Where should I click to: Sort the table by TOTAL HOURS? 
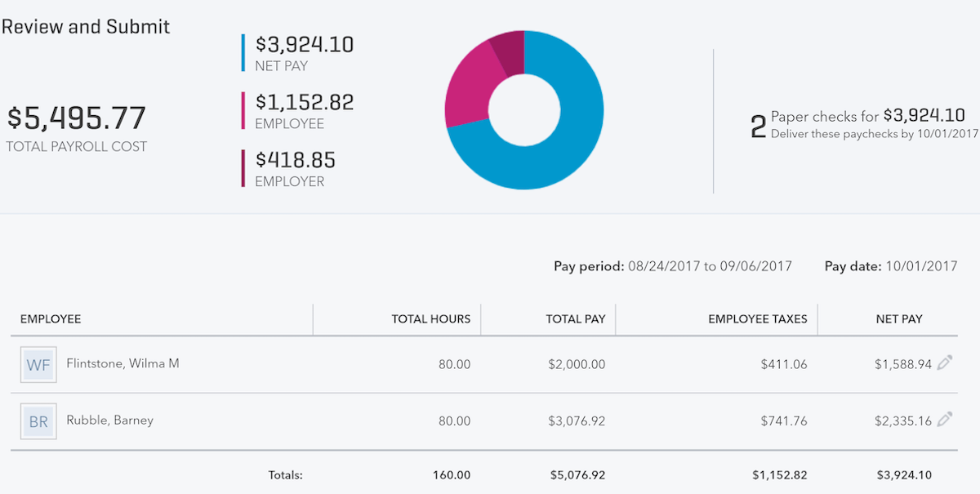(430, 319)
